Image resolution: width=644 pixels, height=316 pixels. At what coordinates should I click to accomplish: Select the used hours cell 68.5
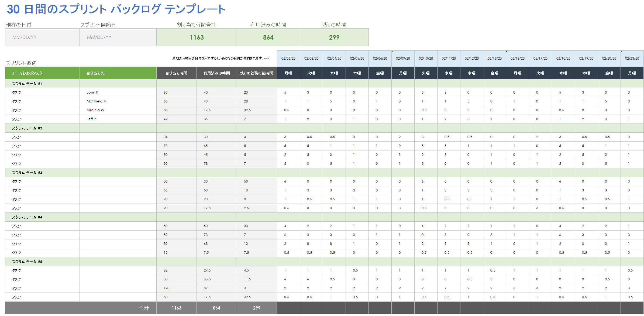point(217,279)
